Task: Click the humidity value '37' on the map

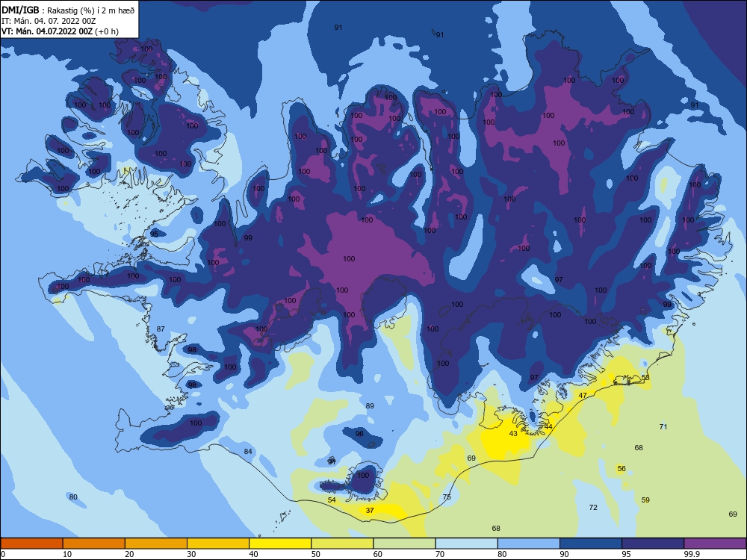Action: point(370,511)
